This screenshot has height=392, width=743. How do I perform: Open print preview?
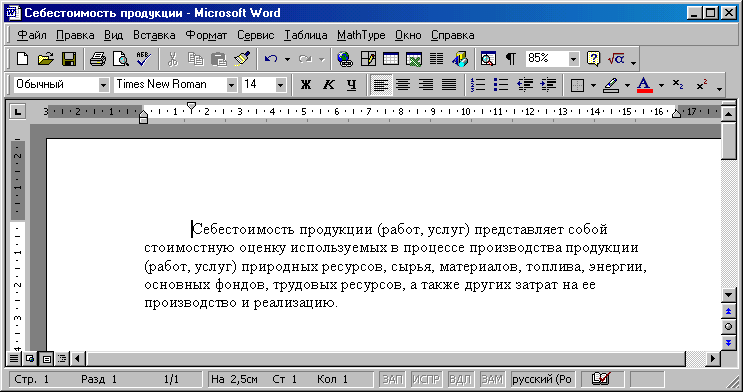point(120,59)
